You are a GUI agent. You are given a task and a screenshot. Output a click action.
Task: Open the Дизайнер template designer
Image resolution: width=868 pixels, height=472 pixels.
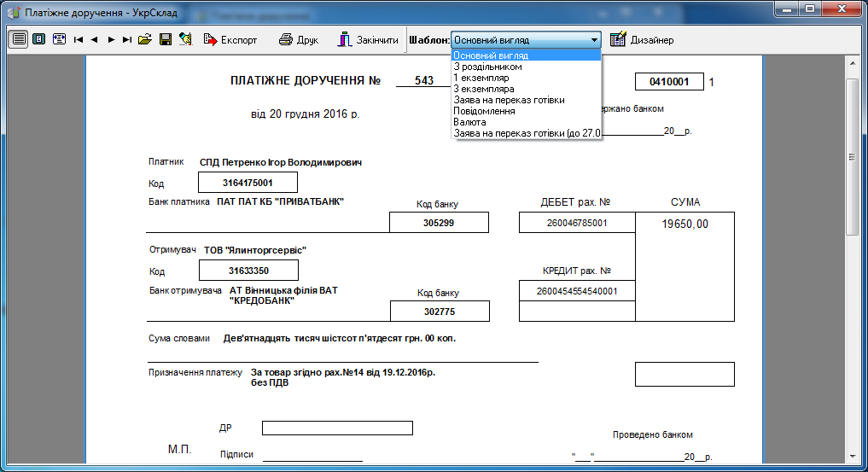642,39
